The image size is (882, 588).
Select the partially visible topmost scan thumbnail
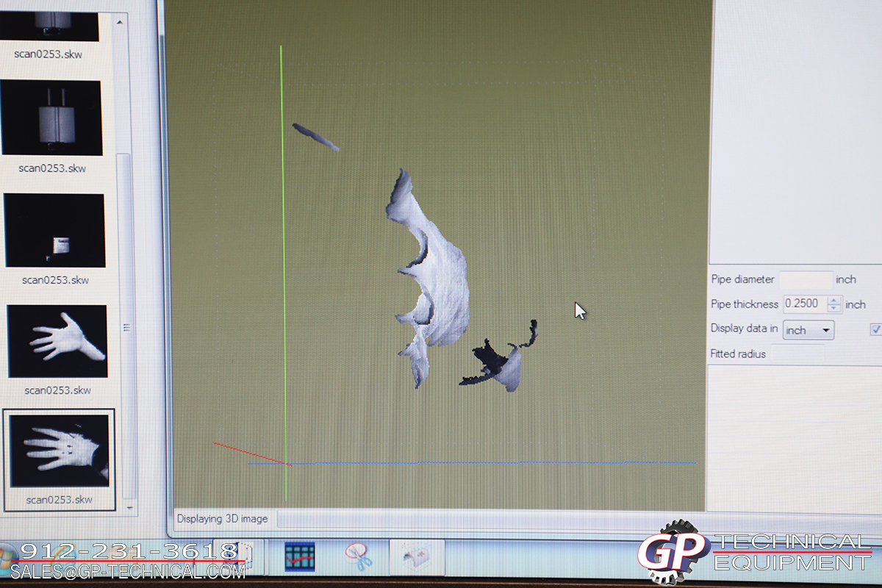(50, 20)
